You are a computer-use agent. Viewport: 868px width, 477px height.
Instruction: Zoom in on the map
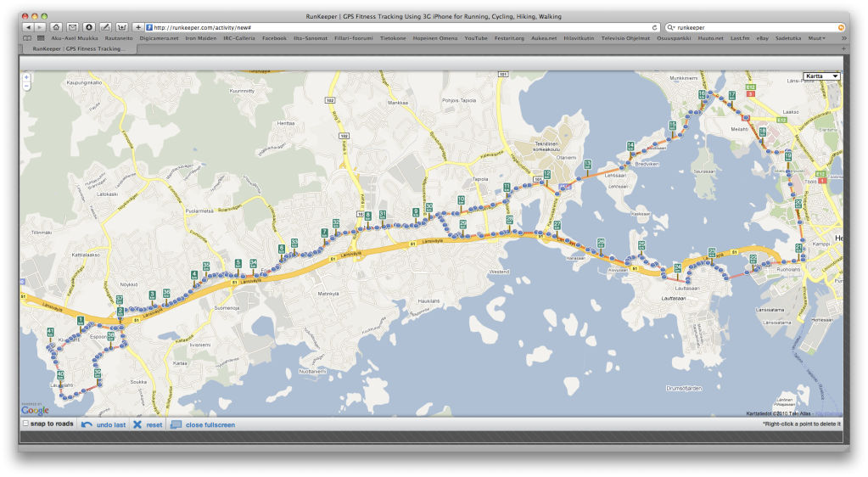(x=26, y=77)
